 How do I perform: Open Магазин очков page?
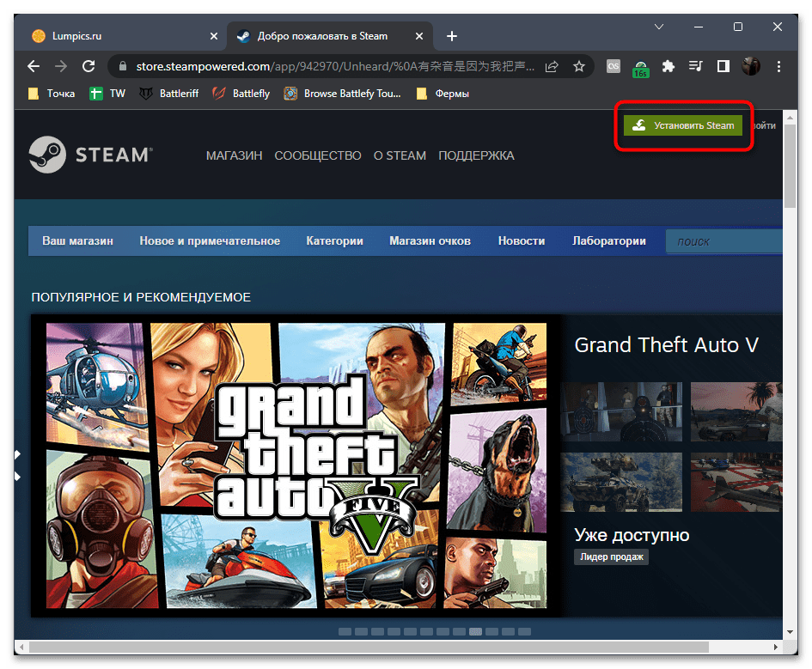430,241
